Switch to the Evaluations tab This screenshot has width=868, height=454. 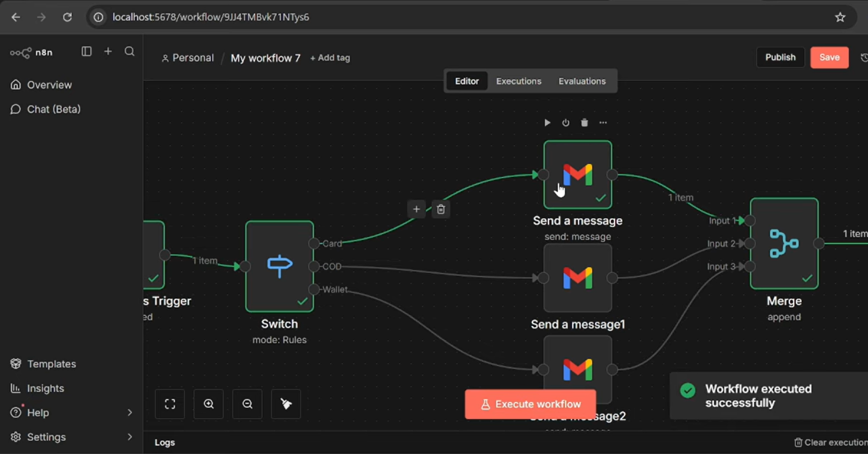click(x=582, y=81)
